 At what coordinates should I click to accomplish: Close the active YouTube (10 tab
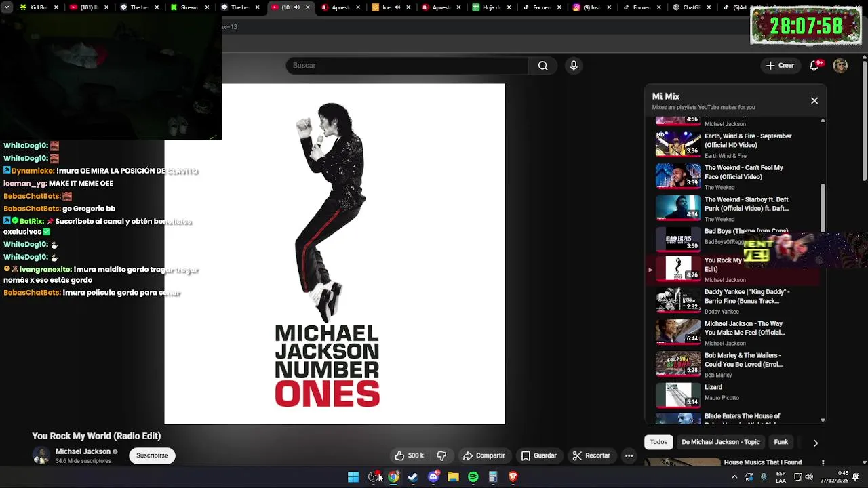307,7
